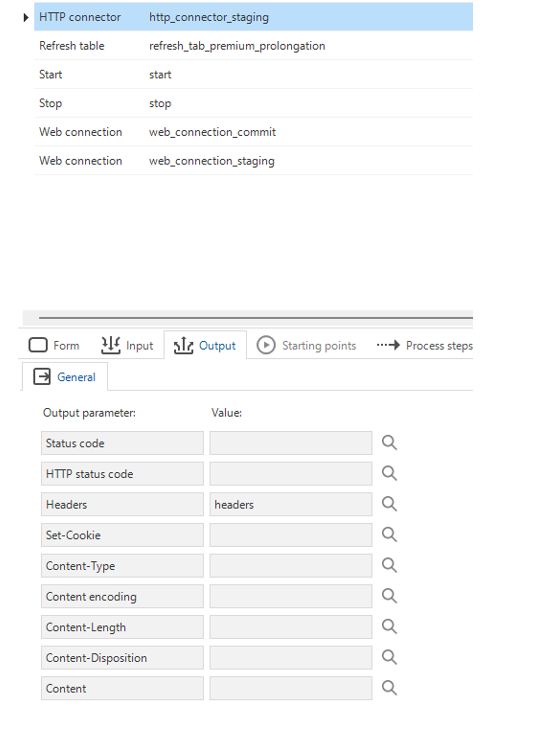Viewport: 541px width, 731px height.
Task: Go to the Process steps tab
Action: click(x=424, y=345)
